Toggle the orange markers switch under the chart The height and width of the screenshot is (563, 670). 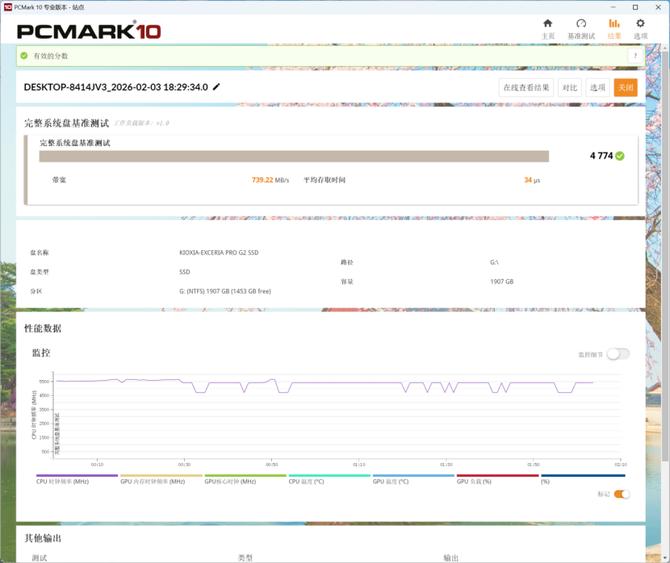[x=622, y=494]
